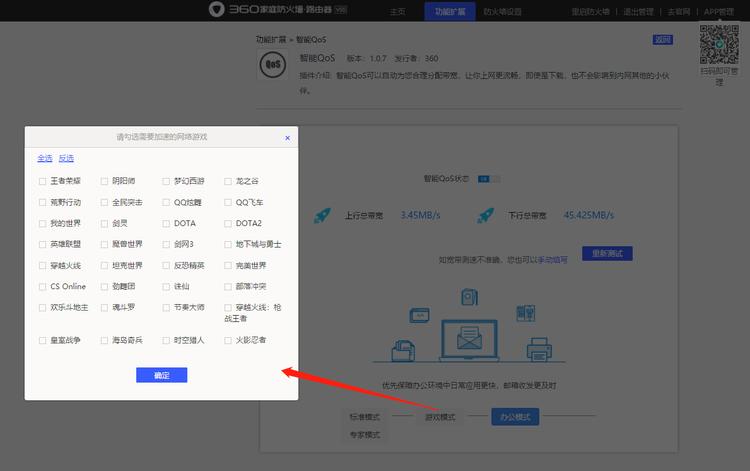
Task: Check the 荒野行动 checkbox
Action: (x=43, y=202)
